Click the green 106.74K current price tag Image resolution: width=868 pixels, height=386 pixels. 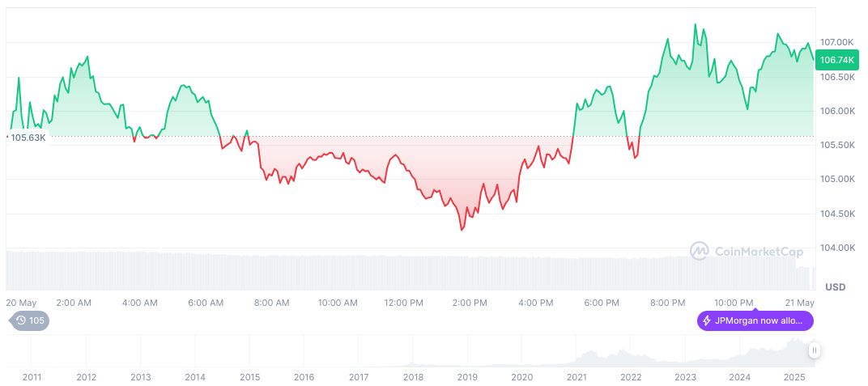tap(838, 60)
